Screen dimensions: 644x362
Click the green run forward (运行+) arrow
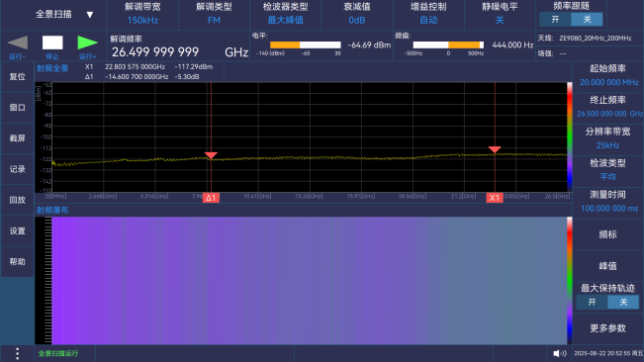(87, 43)
